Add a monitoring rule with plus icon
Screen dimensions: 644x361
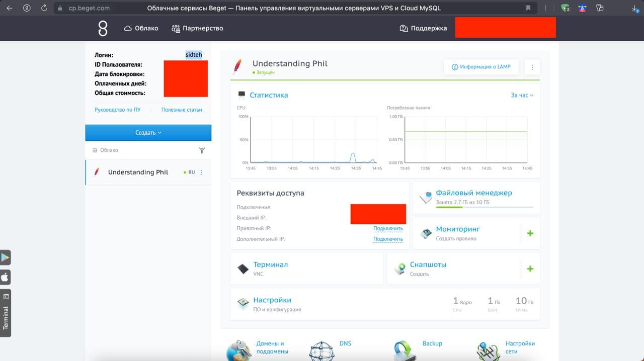click(530, 233)
